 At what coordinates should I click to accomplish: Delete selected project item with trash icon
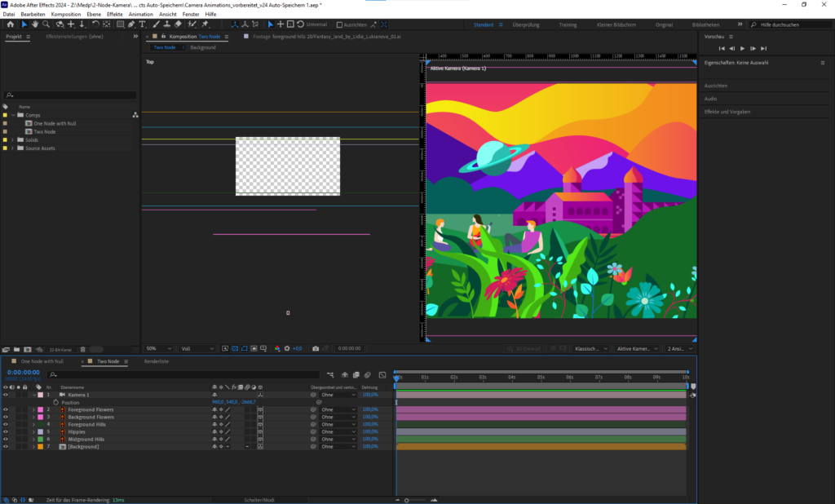tap(83, 349)
